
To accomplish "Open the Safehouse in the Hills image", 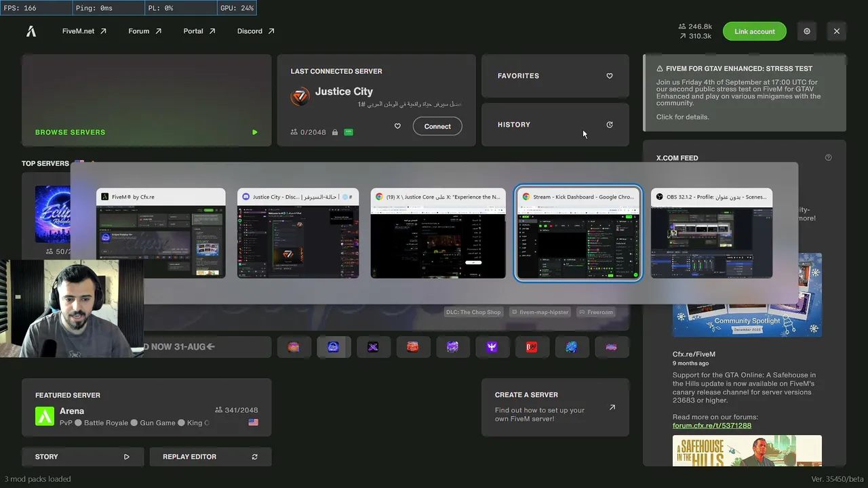I will click(x=747, y=451).
